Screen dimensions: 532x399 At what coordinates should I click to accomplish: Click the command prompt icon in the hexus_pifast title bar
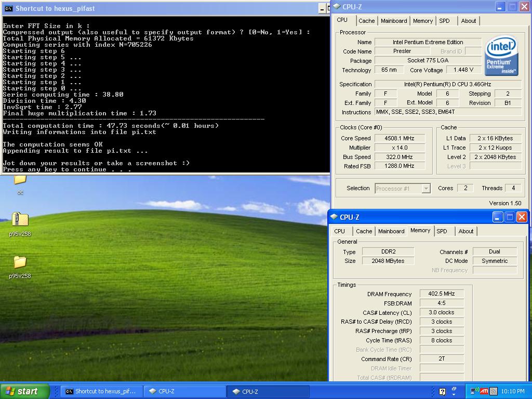tap(9, 8)
